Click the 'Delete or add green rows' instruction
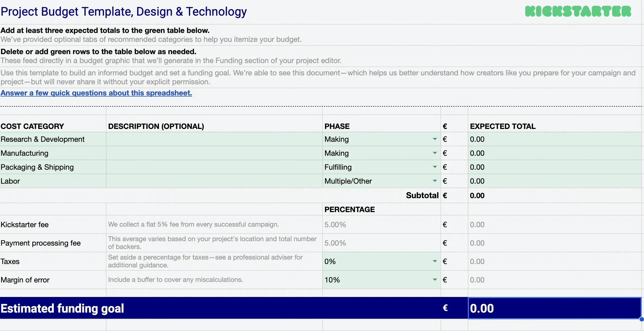 click(98, 51)
